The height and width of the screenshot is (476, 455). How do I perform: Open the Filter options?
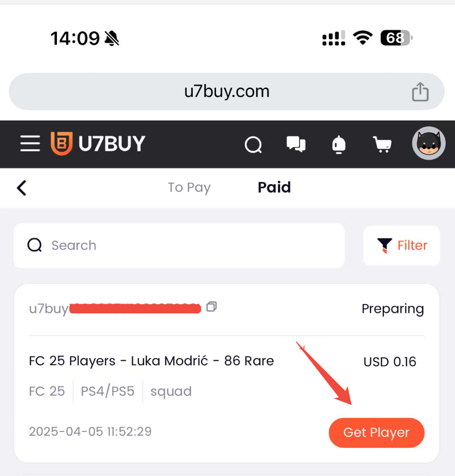[x=401, y=245]
